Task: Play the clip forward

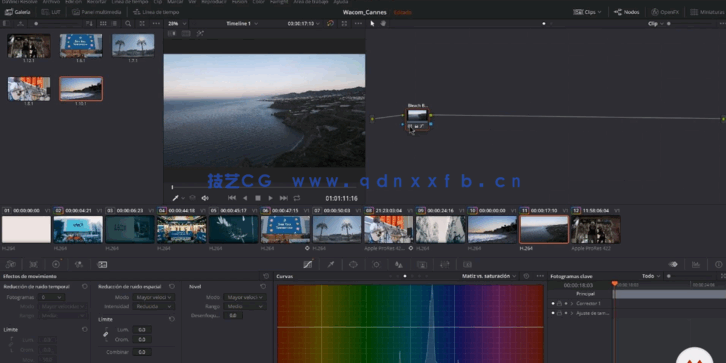Action: click(x=271, y=198)
